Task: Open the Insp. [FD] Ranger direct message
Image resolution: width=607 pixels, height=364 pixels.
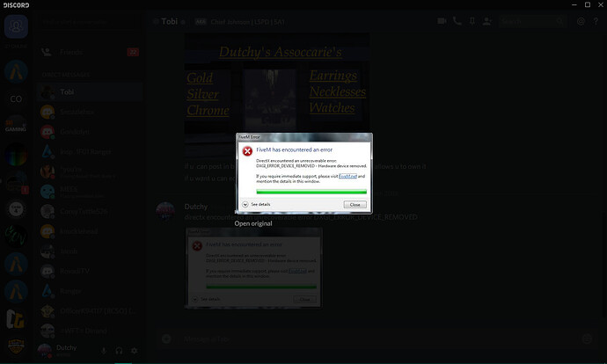Action: (x=90, y=151)
